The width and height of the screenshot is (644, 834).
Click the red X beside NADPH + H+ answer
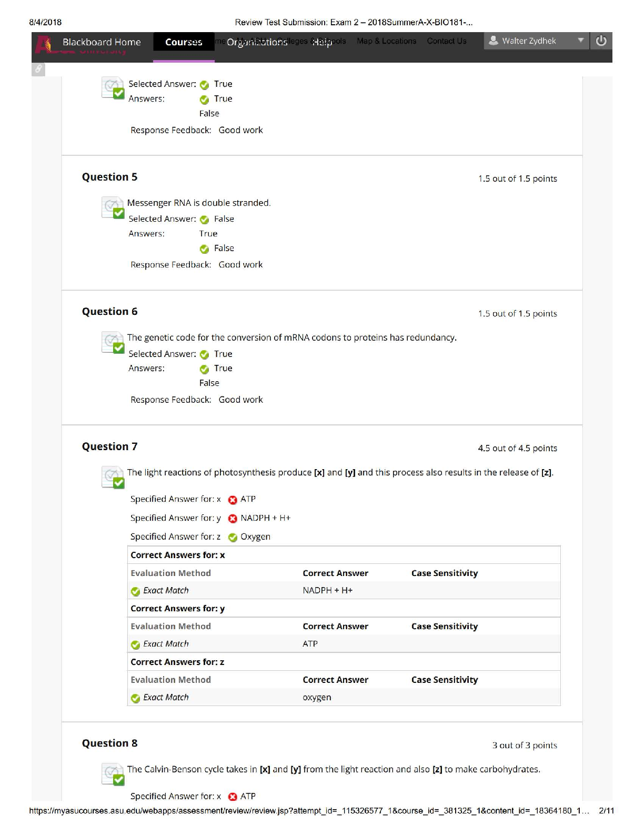pos(233,519)
